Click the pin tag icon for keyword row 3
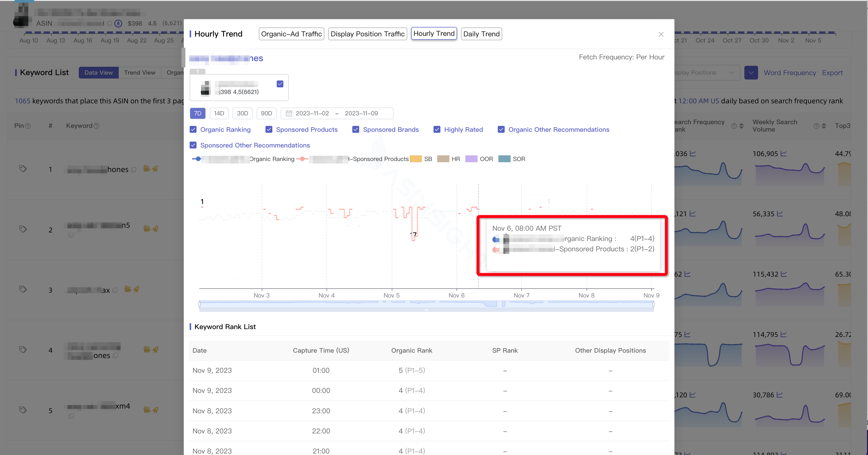868x455 pixels. pos(23,290)
